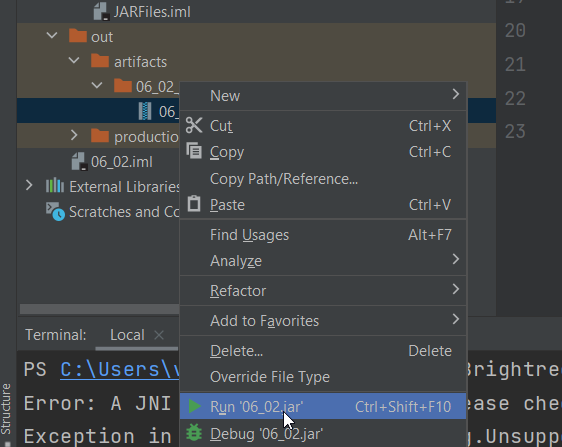Select Debug '06_02.jar' entry
Image resolution: width=562 pixels, height=447 pixels.
point(323,433)
